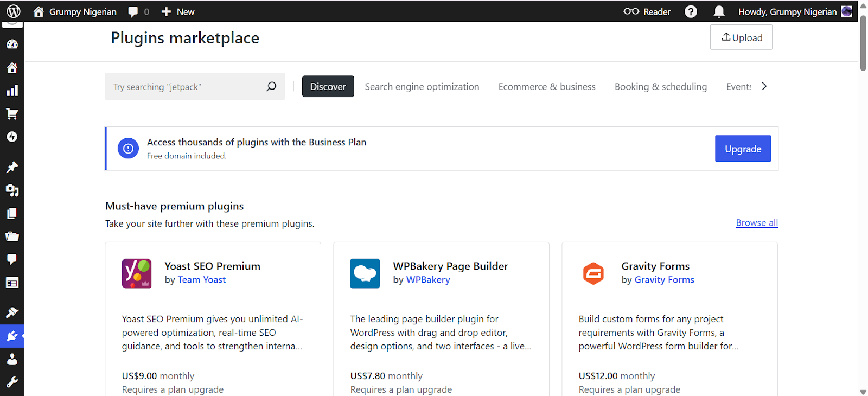Open the form icon in the sidebar
Image resolution: width=868 pixels, height=396 pixels.
point(12,283)
